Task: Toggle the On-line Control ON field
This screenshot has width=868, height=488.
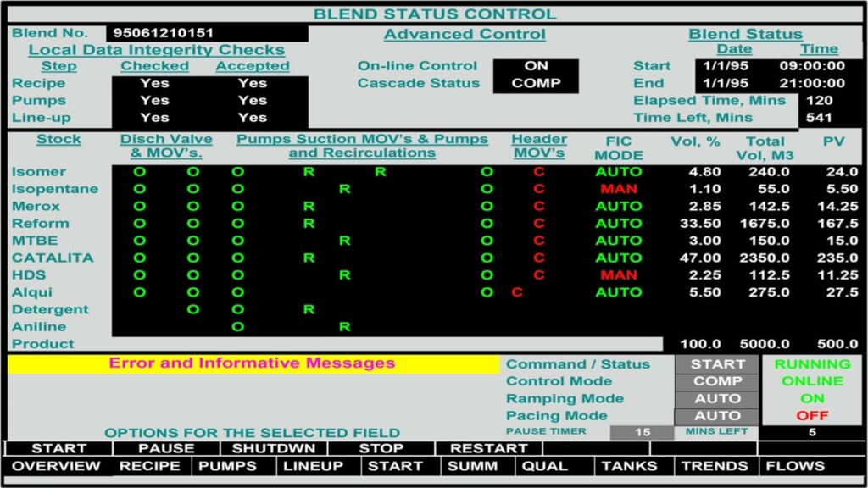Action: click(536, 66)
